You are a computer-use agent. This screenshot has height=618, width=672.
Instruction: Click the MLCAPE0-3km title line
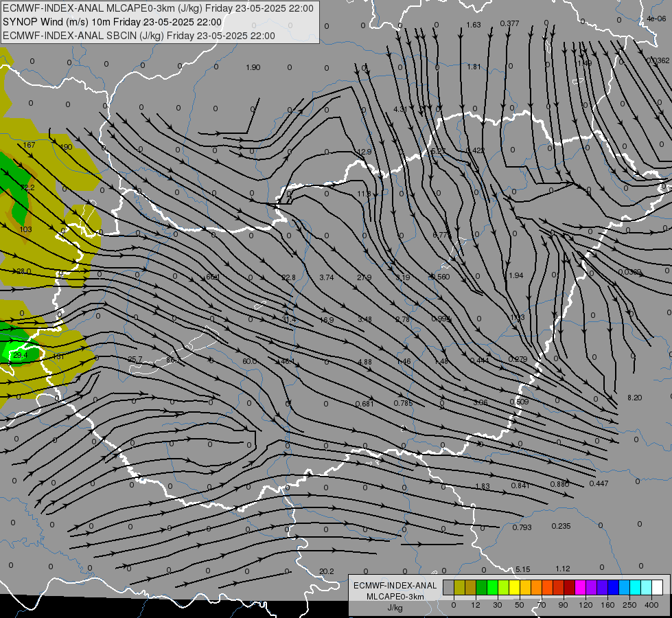click(x=158, y=8)
